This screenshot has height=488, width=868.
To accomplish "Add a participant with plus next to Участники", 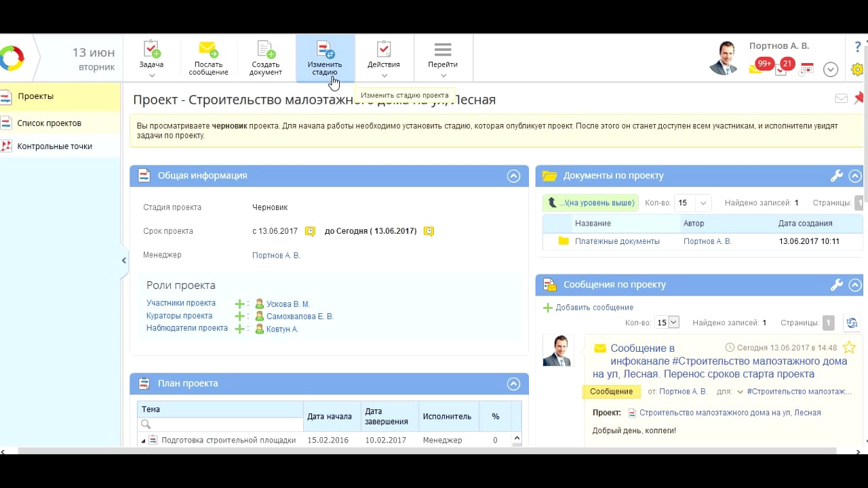I will coord(239,304).
